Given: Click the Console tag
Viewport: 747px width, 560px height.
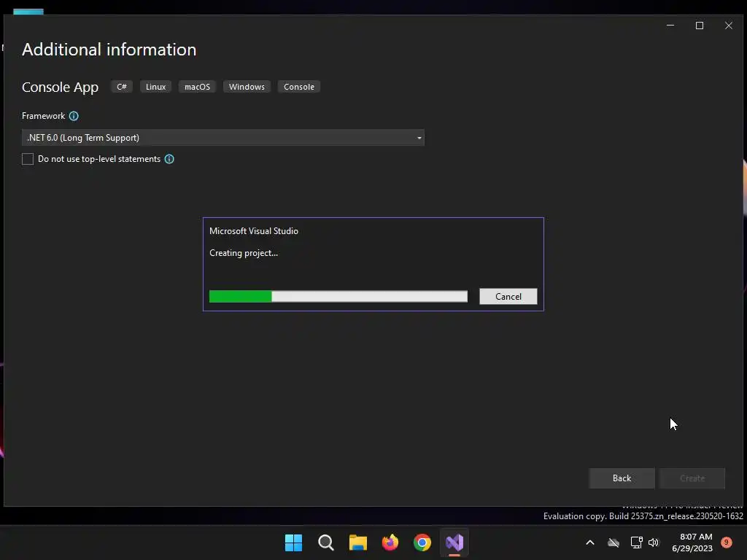Looking at the screenshot, I should (x=299, y=87).
